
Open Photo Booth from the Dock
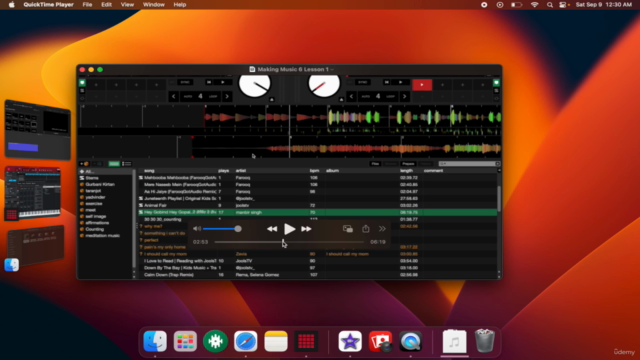380,341
